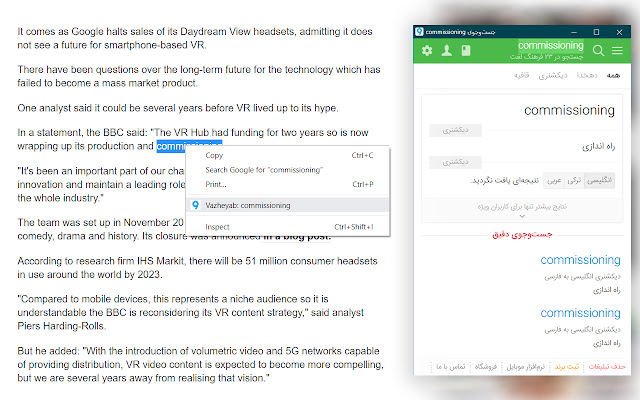Click the نتیجه‌ای یافت نگردید message
Screen dimensions: 640x400
pos(504,180)
